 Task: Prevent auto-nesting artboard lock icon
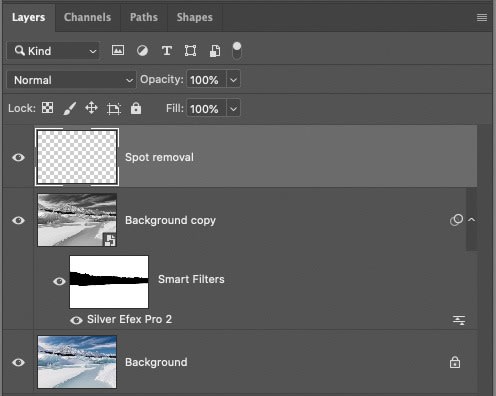coord(114,109)
